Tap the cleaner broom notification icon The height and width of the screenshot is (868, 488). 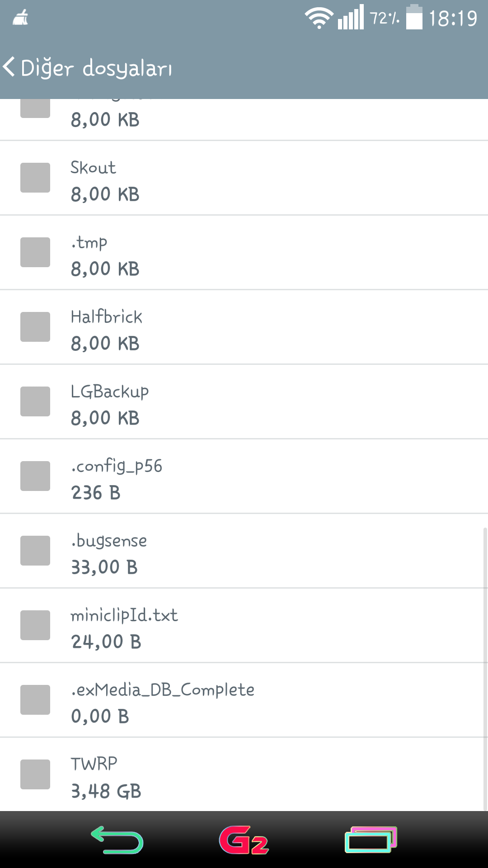click(x=20, y=18)
